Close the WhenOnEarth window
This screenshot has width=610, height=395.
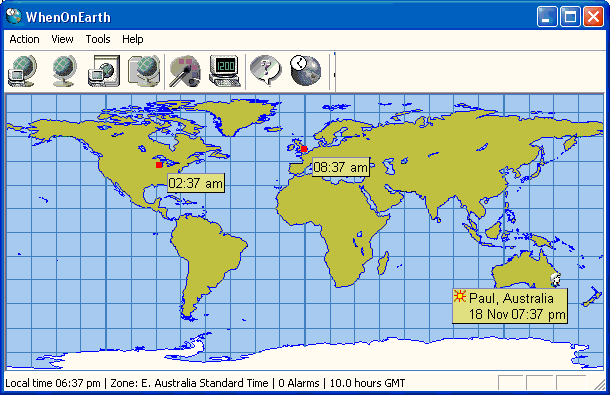pos(593,17)
